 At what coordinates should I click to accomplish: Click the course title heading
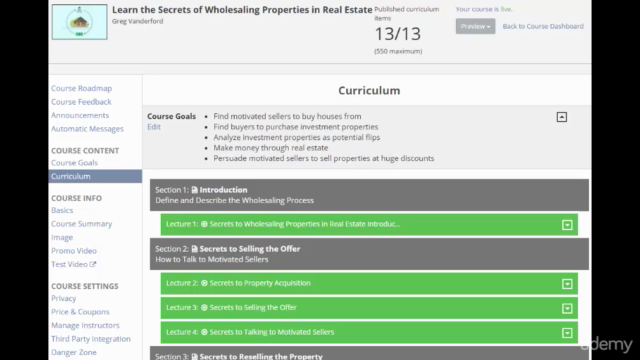(242, 10)
